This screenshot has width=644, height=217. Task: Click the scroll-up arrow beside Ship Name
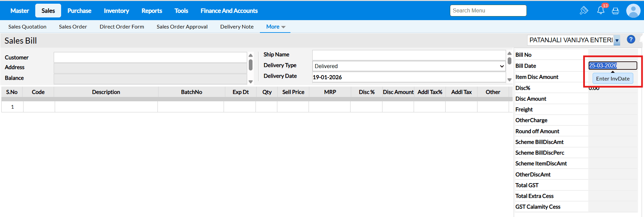(509, 53)
